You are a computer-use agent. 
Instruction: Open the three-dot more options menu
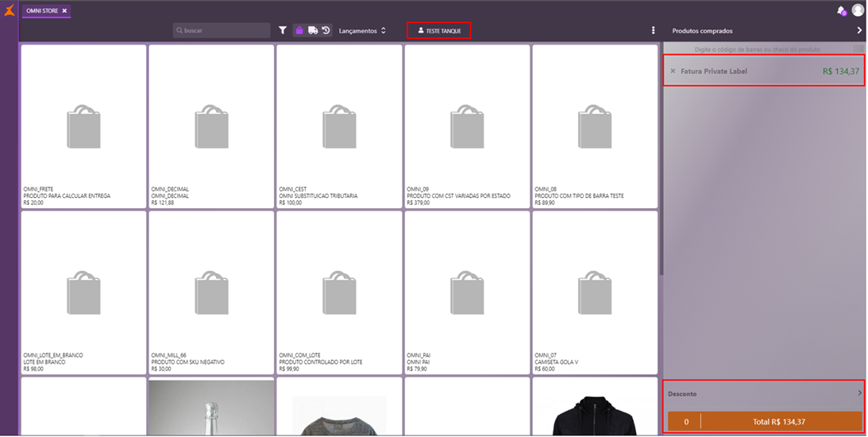point(654,30)
